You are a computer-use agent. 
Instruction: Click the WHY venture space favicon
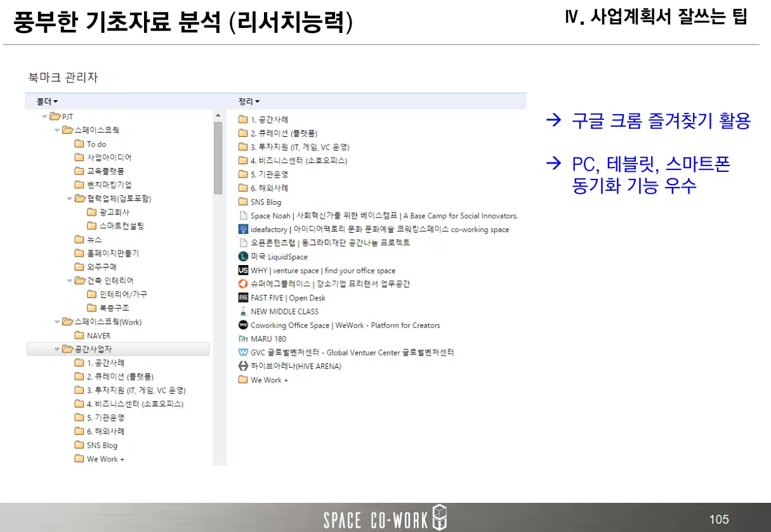[x=242, y=271]
